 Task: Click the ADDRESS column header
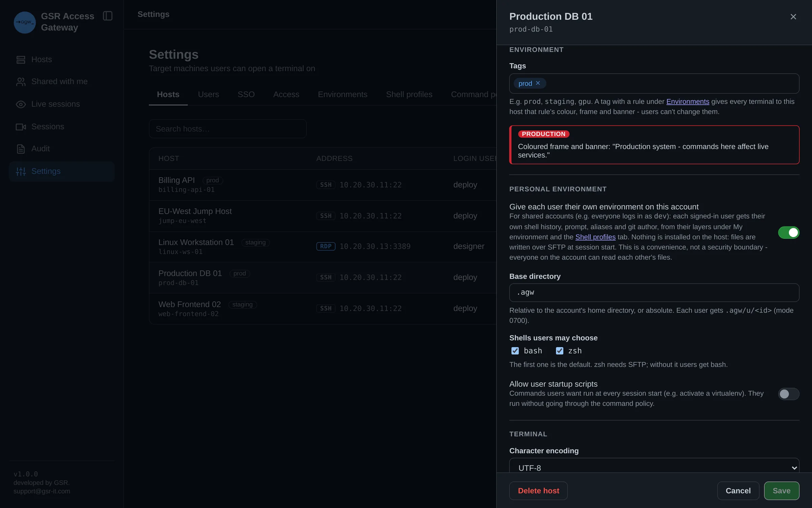point(334,158)
